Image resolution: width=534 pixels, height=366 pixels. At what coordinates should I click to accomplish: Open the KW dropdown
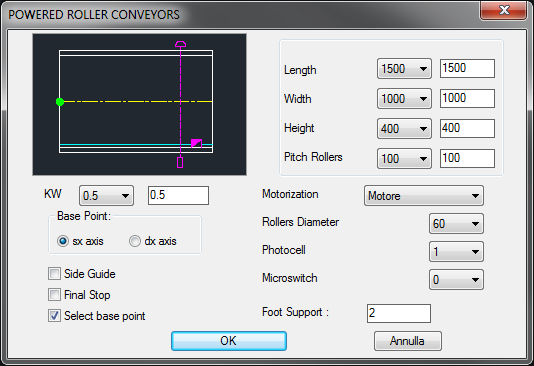click(106, 196)
